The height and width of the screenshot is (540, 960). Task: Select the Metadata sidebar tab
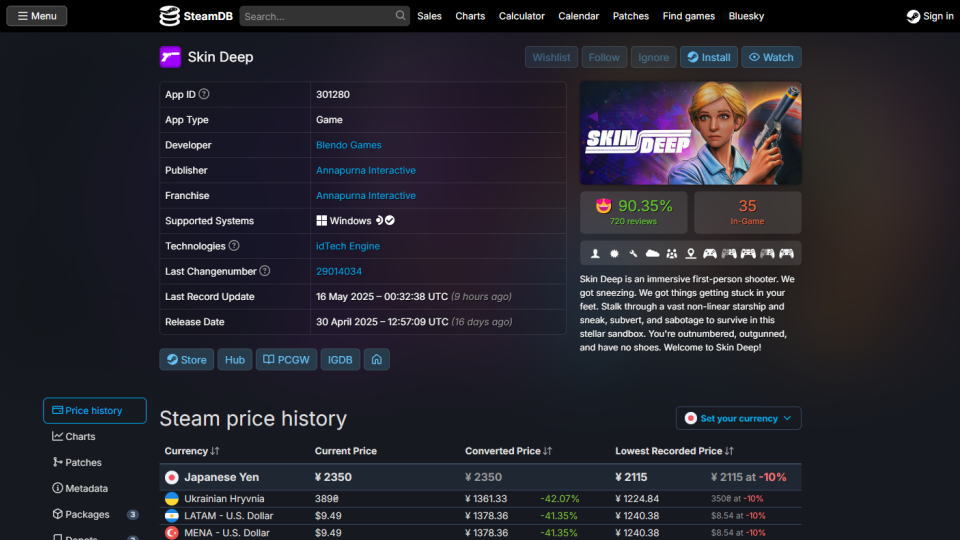pyautogui.click(x=95, y=488)
